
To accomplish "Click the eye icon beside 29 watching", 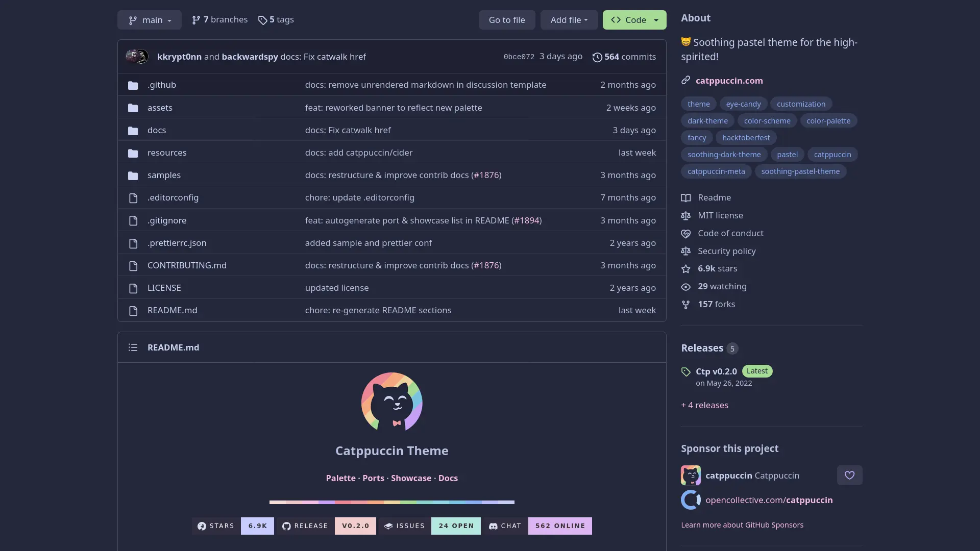I will click(x=685, y=287).
